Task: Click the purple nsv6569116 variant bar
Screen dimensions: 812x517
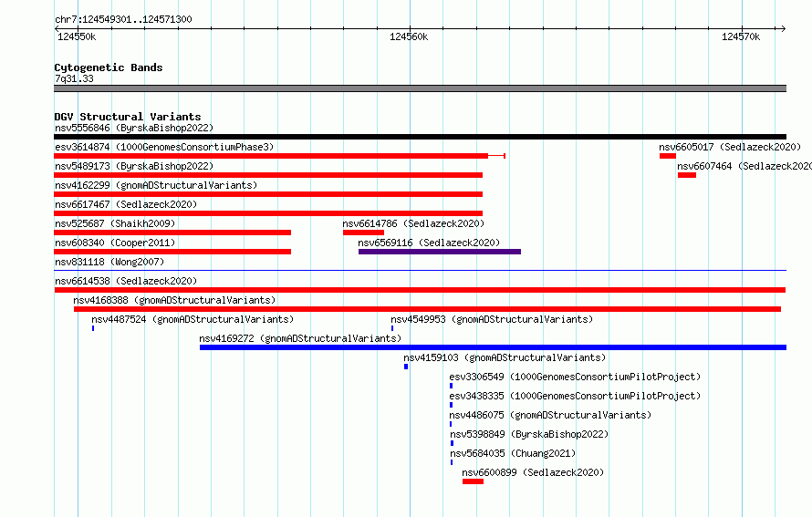Action: (440, 252)
